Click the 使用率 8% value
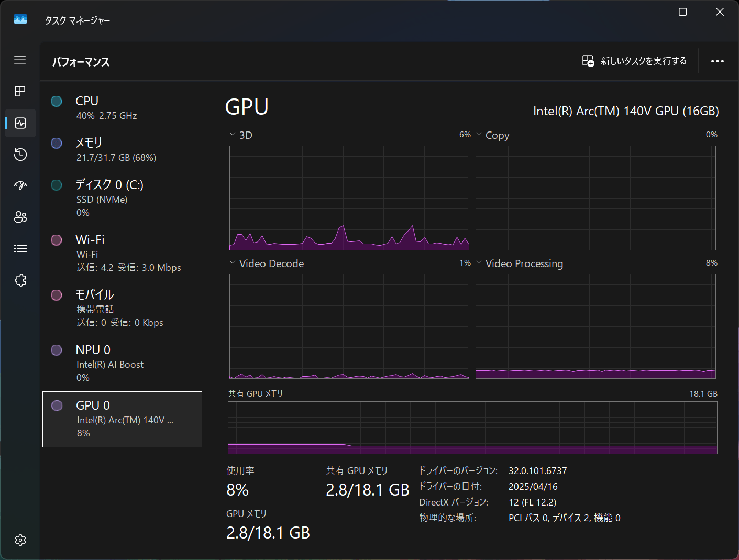The width and height of the screenshot is (739, 560). [x=238, y=490]
